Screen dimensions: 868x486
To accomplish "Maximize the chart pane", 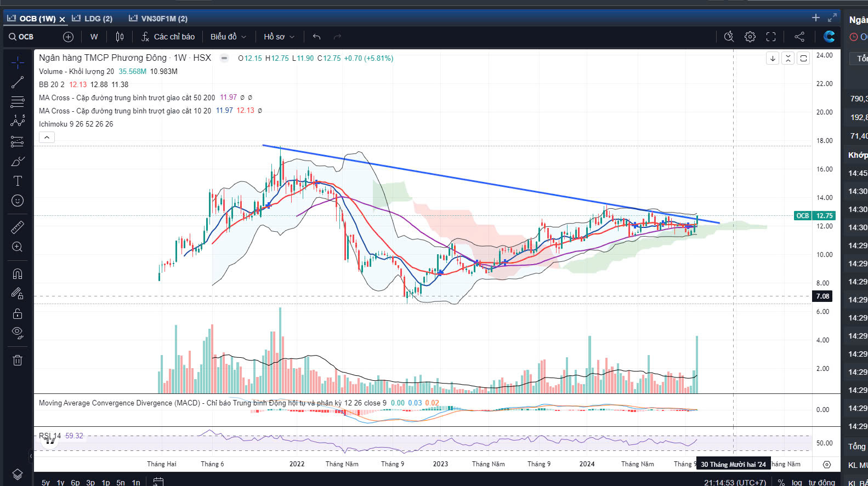I will pyautogui.click(x=803, y=58).
